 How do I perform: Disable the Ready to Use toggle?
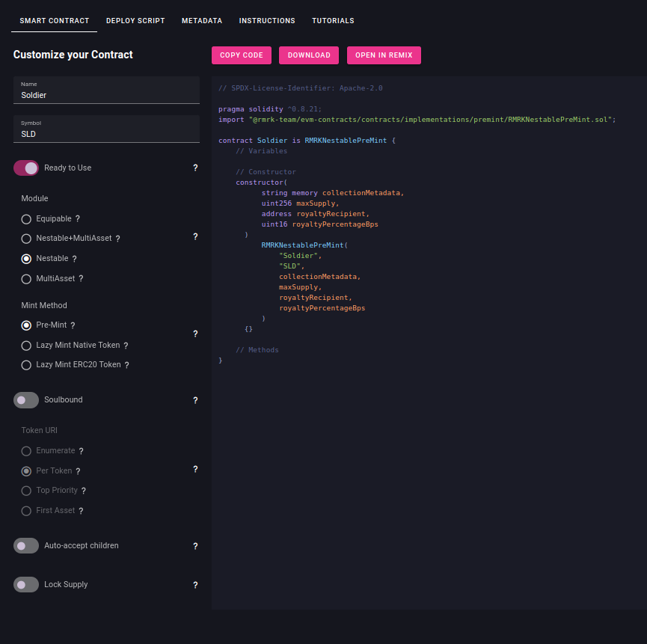26,168
